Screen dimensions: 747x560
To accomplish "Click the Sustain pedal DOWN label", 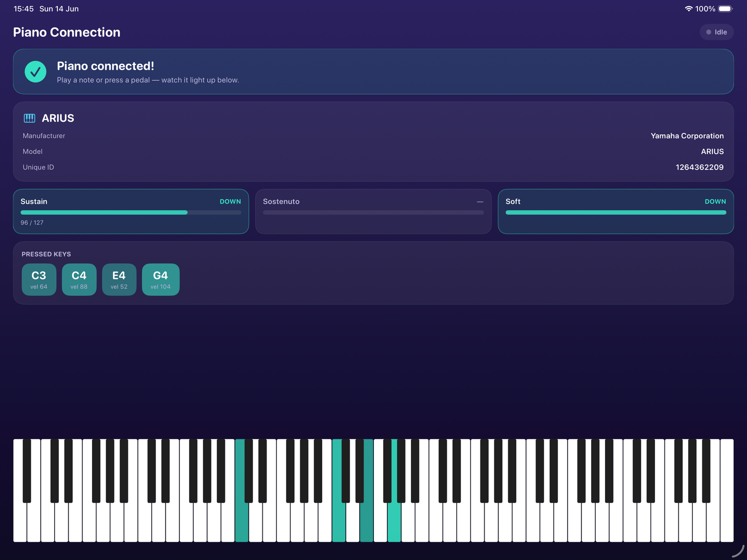I will (230, 202).
